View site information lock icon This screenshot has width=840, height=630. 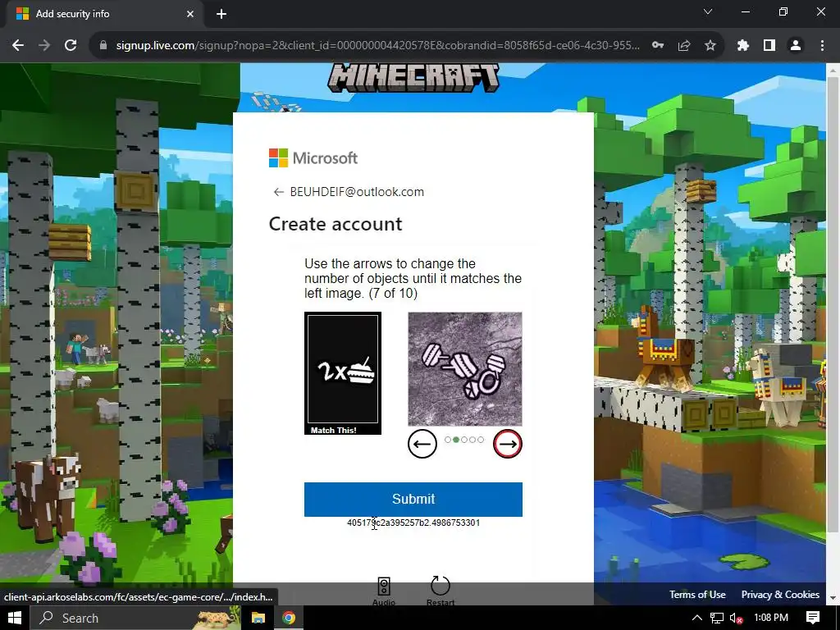point(103,46)
